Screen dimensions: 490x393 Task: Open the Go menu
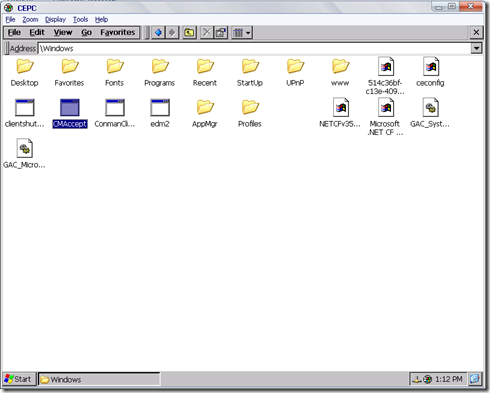point(87,32)
